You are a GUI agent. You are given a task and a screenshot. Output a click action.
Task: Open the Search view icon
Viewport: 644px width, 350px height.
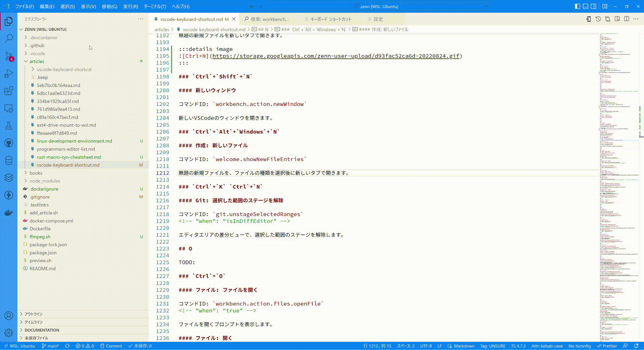tap(9, 39)
